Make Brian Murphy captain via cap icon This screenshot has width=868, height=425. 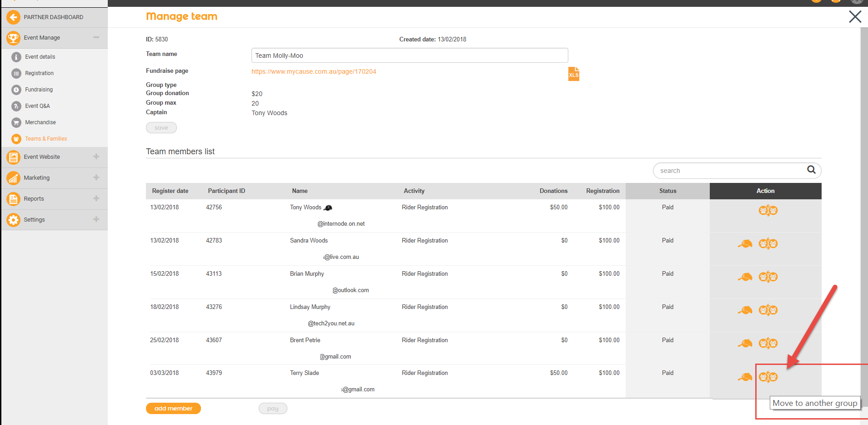[x=745, y=277]
